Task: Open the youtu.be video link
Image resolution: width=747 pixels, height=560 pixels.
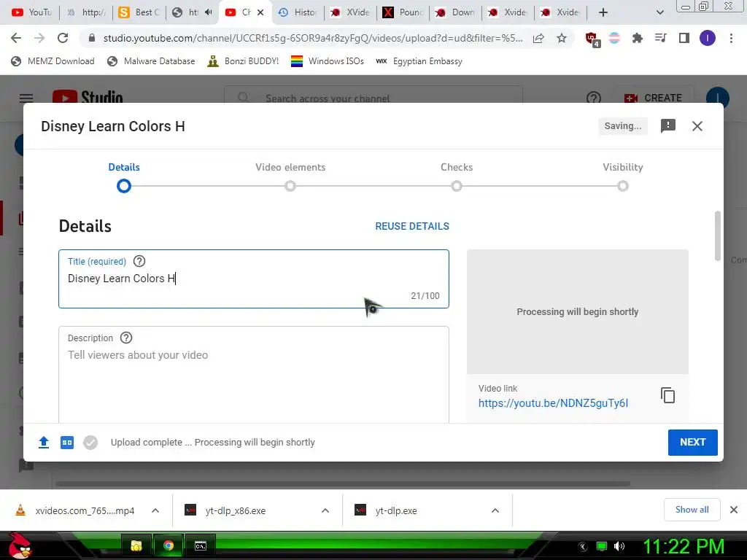Action: 553,403
